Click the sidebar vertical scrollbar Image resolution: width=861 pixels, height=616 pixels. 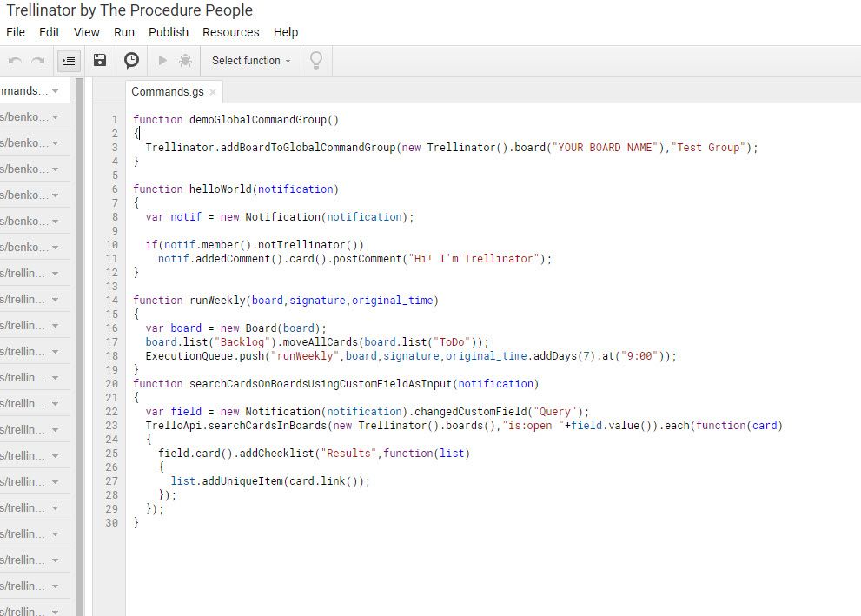pyautogui.click(x=80, y=346)
